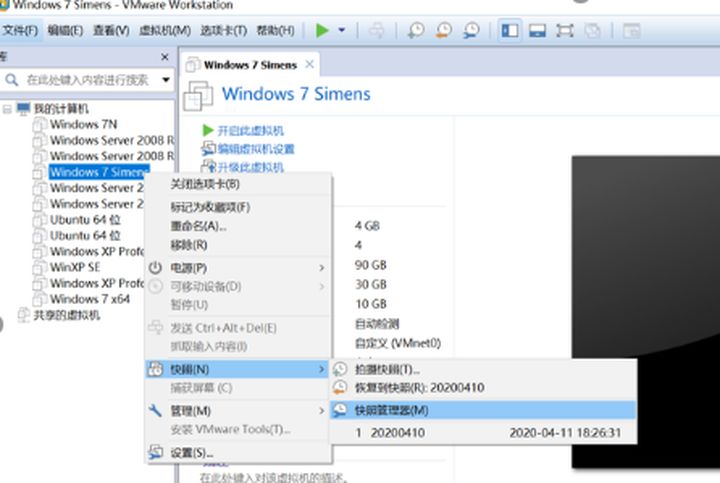720x483 pixels.
Task: Click the Windows 7 Simens tab
Action: click(250, 65)
